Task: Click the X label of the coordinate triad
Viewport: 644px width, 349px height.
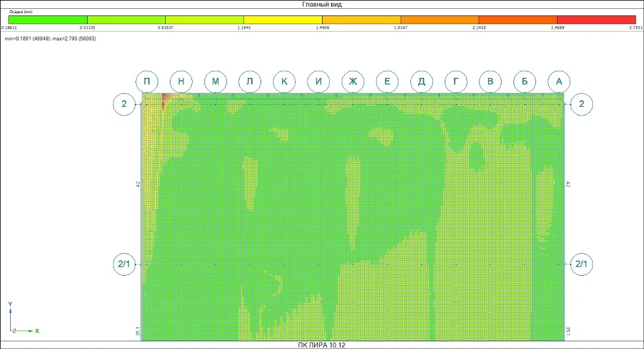Action: point(37,331)
